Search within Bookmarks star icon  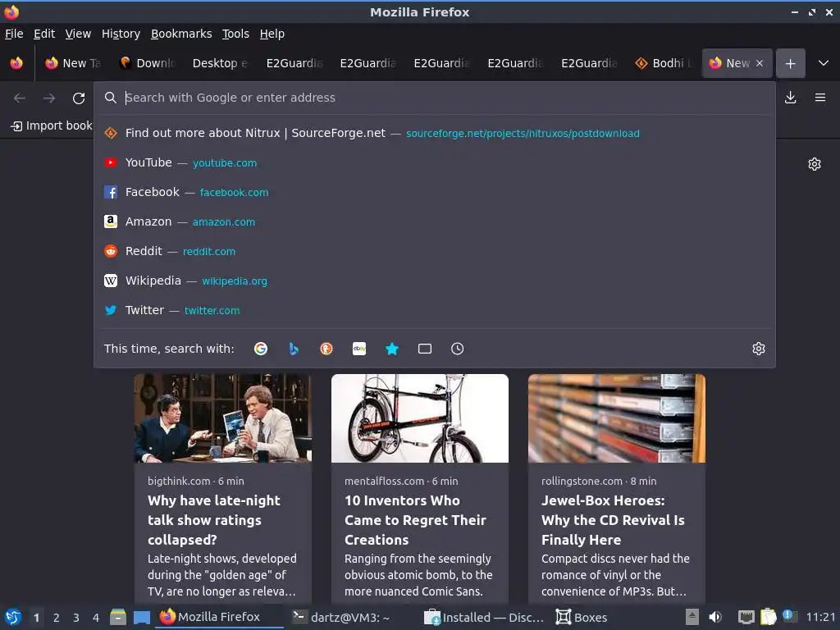[x=392, y=349]
